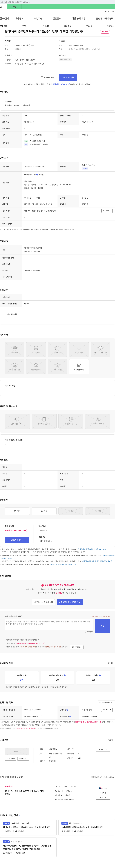The image size is (115, 868).
Task: Jump to 복리후생 section tab
Action: [68, 26]
